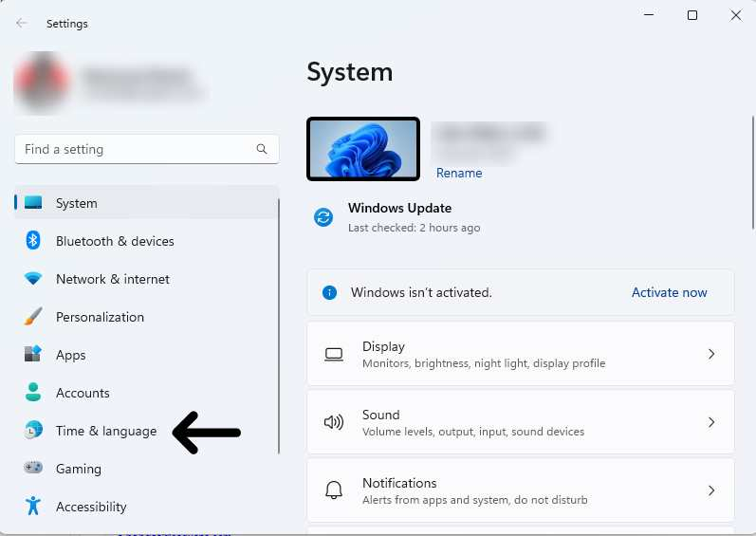Open Accessibility settings
756x536 pixels.
pos(147,506)
